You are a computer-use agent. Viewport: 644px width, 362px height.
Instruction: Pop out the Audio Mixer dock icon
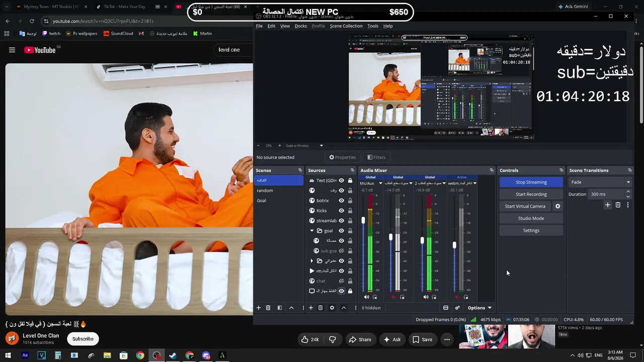tap(492, 170)
